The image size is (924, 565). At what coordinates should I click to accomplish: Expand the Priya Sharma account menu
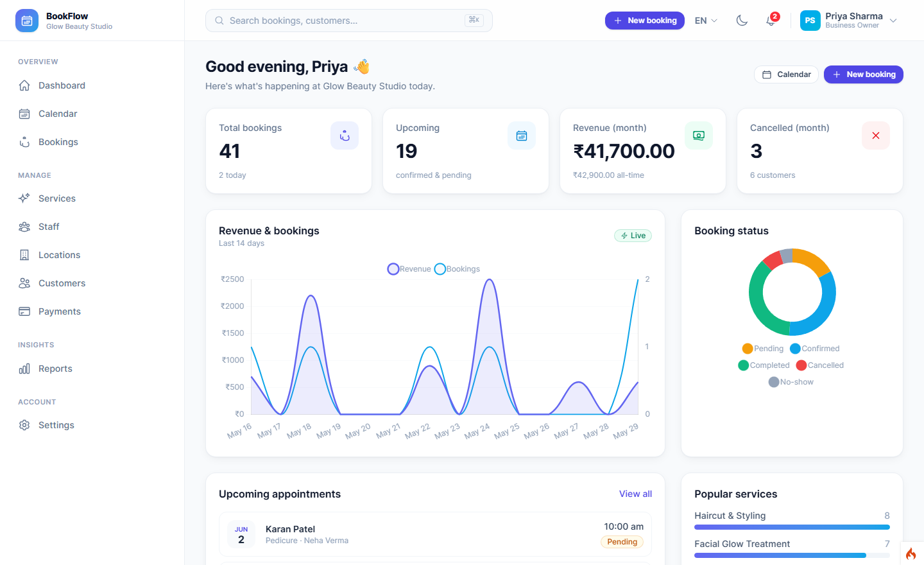click(x=849, y=21)
